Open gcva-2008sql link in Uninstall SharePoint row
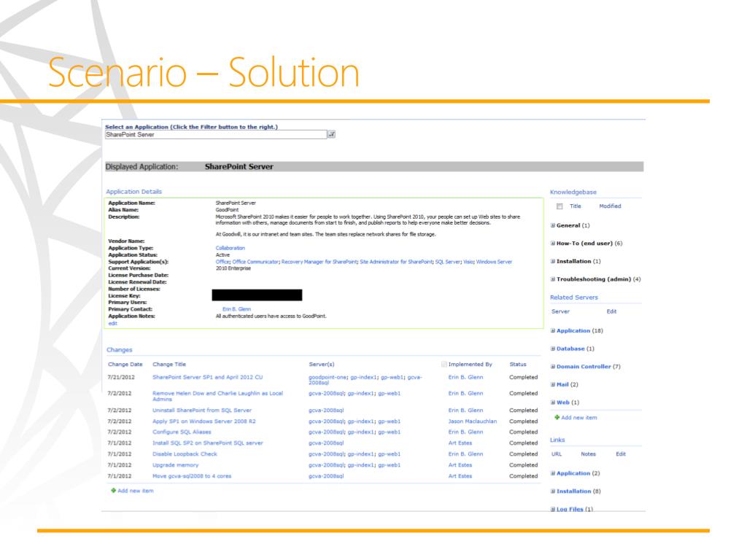Viewport: 747px width, 560px height. [x=326, y=411]
